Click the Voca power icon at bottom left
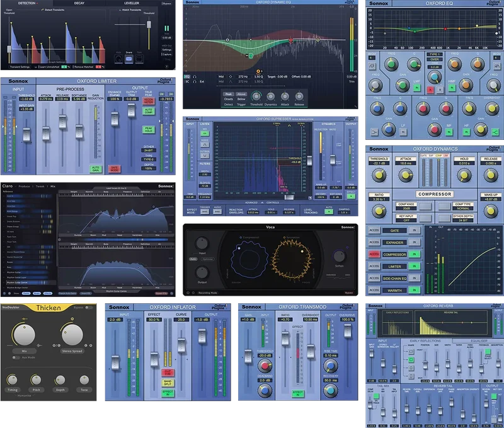The width and height of the screenshot is (504, 428). [188, 293]
